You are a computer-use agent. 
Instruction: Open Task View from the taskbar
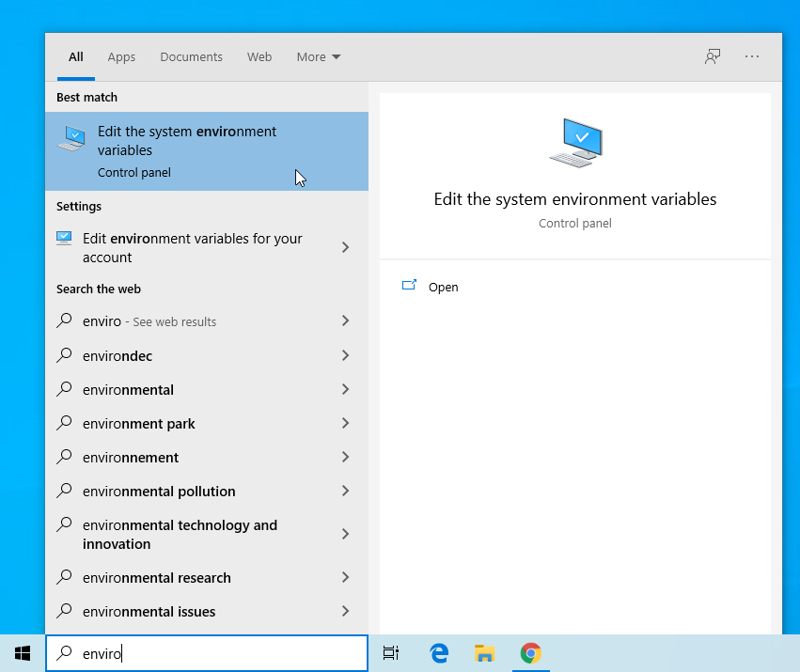click(391, 652)
